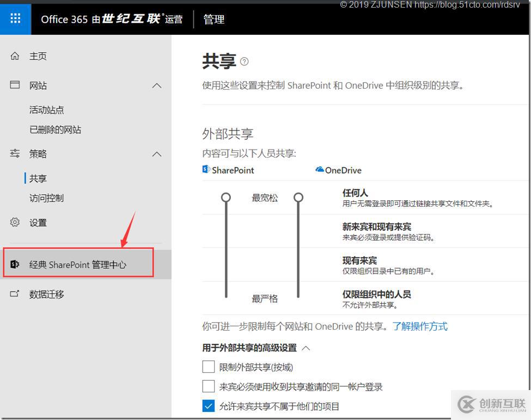Check 来宾必须使用收到共享邀请的同一帐户登录
The height and width of the screenshot is (420, 531).
pyautogui.click(x=208, y=386)
